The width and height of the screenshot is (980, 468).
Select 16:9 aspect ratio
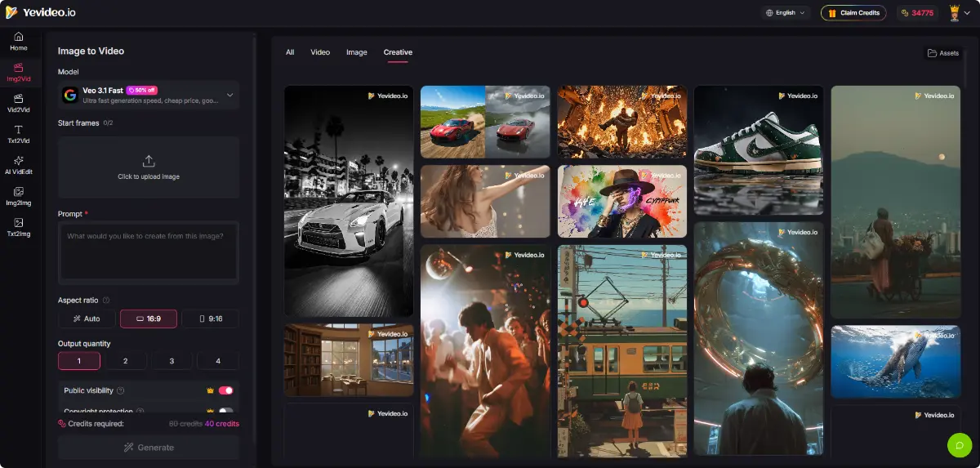[149, 319]
